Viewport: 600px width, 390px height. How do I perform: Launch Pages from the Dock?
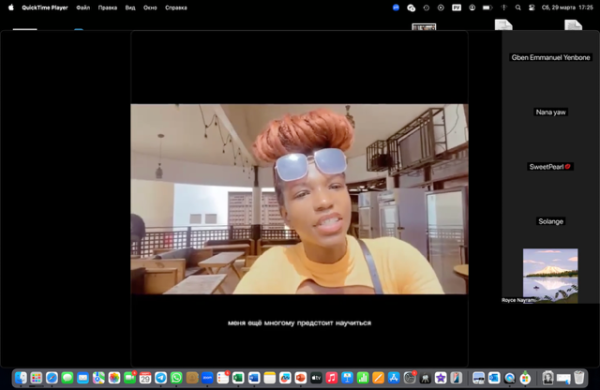click(x=378, y=378)
